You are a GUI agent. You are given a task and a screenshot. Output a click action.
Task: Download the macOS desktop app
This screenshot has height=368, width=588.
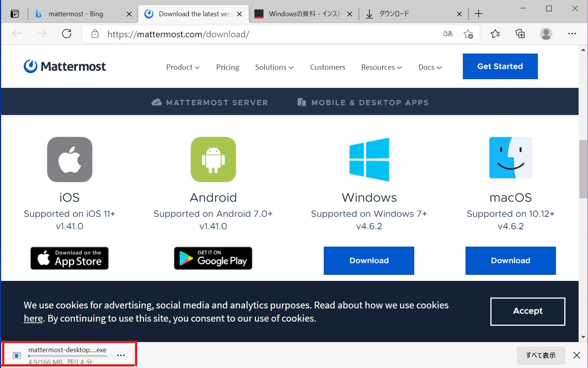pos(511,261)
